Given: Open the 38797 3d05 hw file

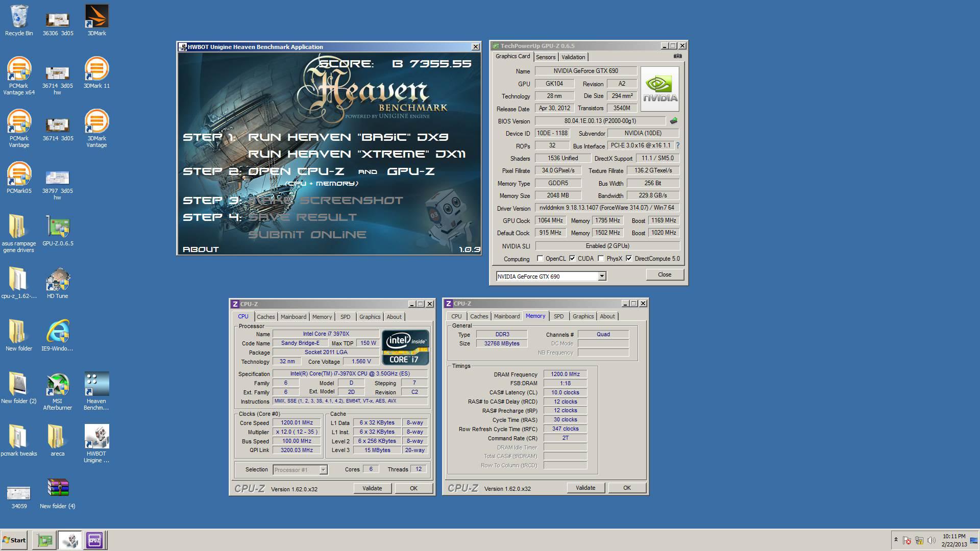Looking at the screenshot, I should coord(58,181).
